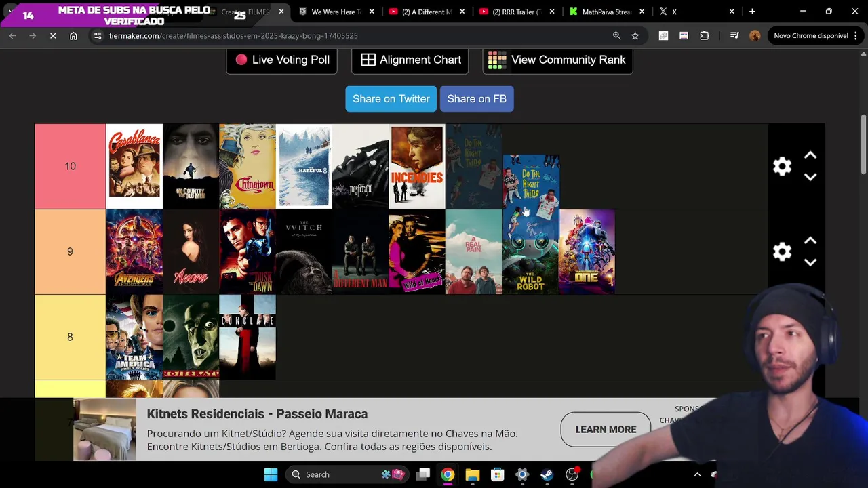
Task: Select the Transformers One poster
Action: (x=587, y=251)
